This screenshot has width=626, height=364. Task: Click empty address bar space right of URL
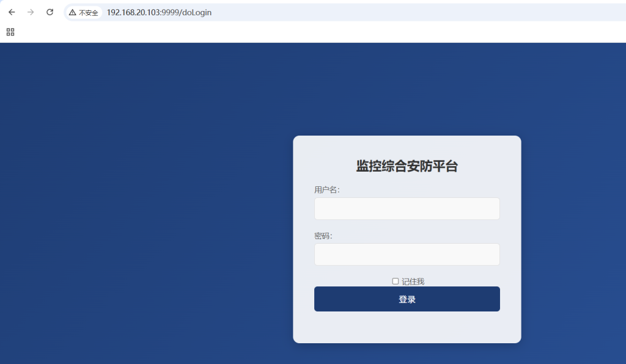(x=397, y=12)
